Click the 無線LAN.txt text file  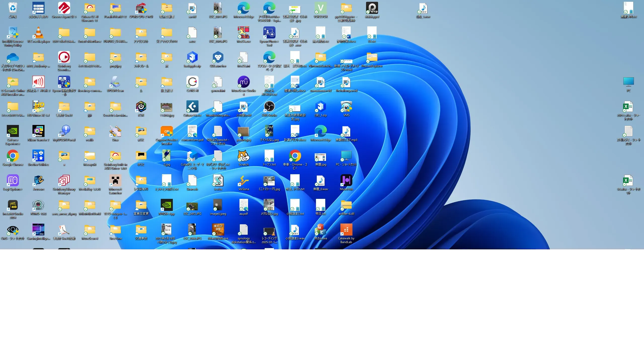point(628,8)
